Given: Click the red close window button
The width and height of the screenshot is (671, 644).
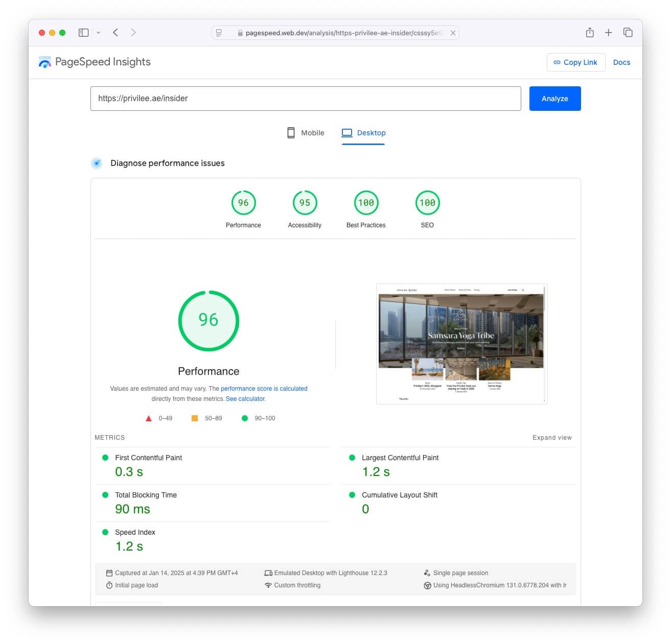Looking at the screenshot, I should [42, 33].
